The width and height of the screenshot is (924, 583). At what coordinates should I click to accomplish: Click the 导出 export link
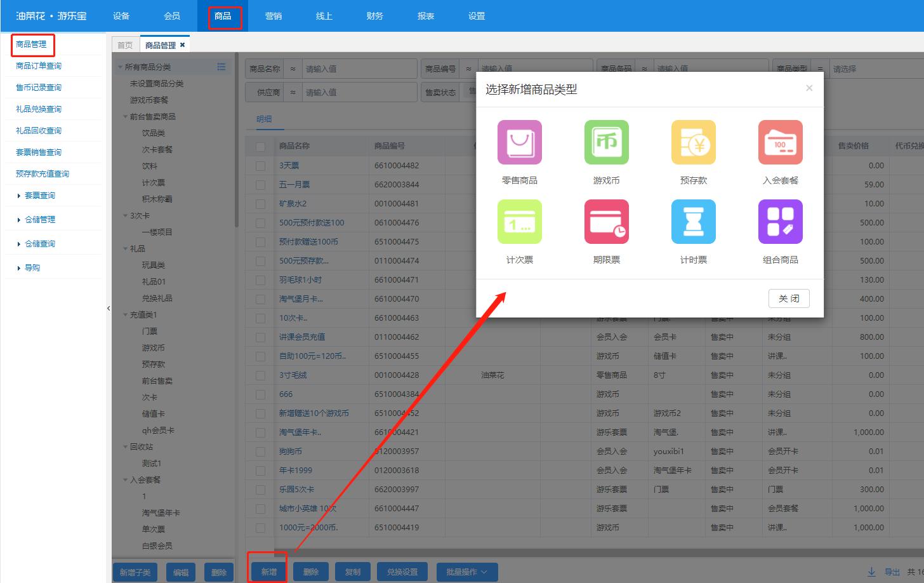892,572
